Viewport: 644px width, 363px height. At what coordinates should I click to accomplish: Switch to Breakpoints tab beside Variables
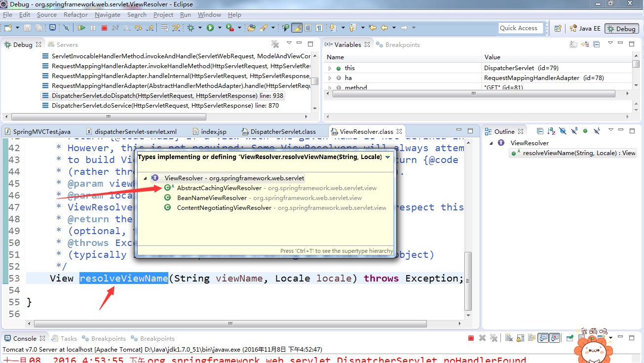click(398, 44)
